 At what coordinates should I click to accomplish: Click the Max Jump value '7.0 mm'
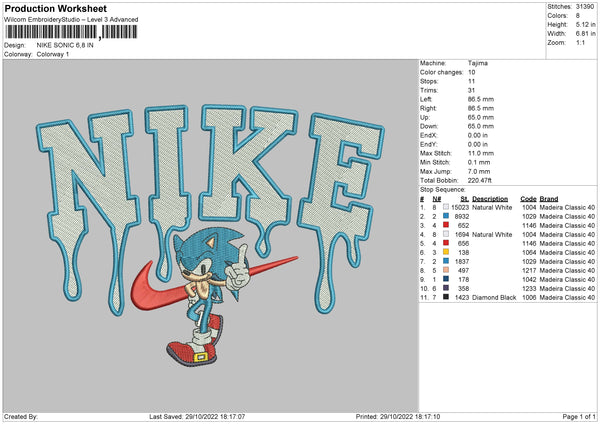click(479, 171)
